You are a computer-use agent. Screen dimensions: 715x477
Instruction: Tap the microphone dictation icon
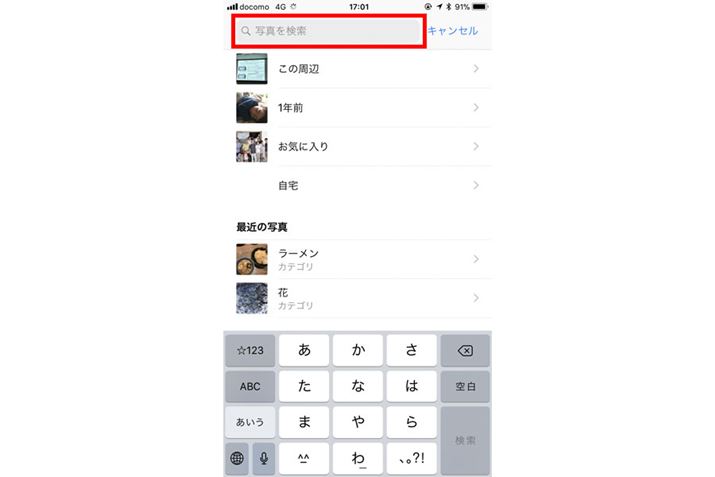264,458
